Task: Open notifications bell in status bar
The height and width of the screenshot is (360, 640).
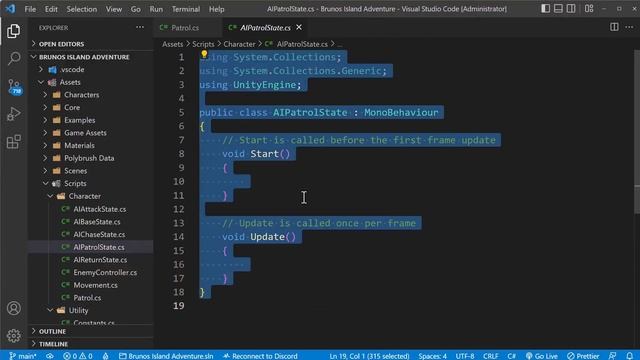Action: tap(630, 356)
